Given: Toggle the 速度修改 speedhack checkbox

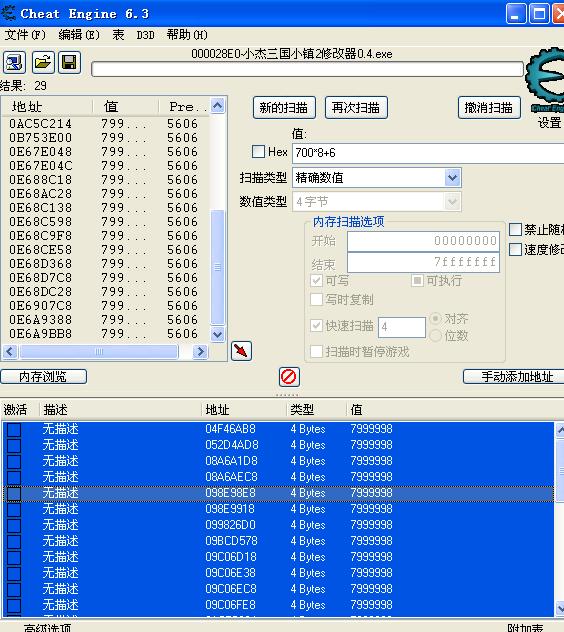Looking at the screenshot, I should [x=515, y=249].
